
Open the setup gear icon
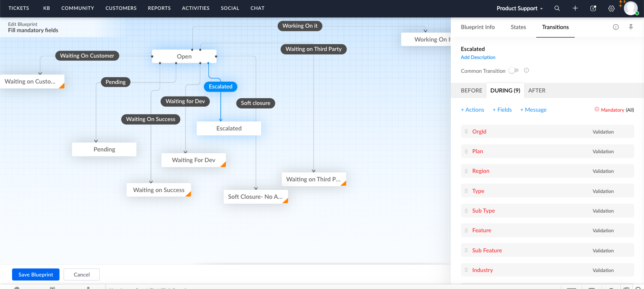(x=611, y=8)
